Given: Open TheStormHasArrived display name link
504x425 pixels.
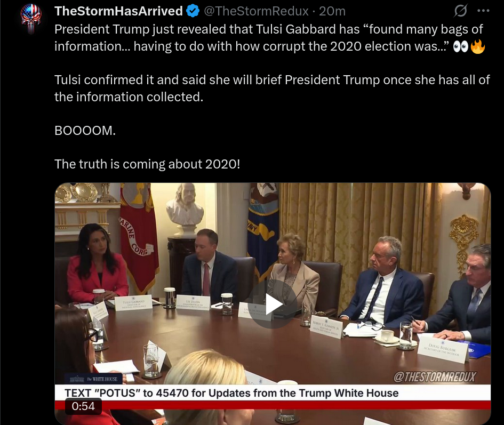Looking at the screenshot, I should click(x=118, y=11).
